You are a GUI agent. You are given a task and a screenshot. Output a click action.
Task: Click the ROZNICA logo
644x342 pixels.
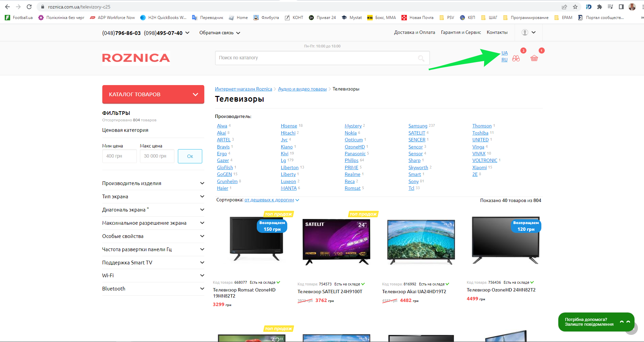pyautogui.click(x=136, y=58)
